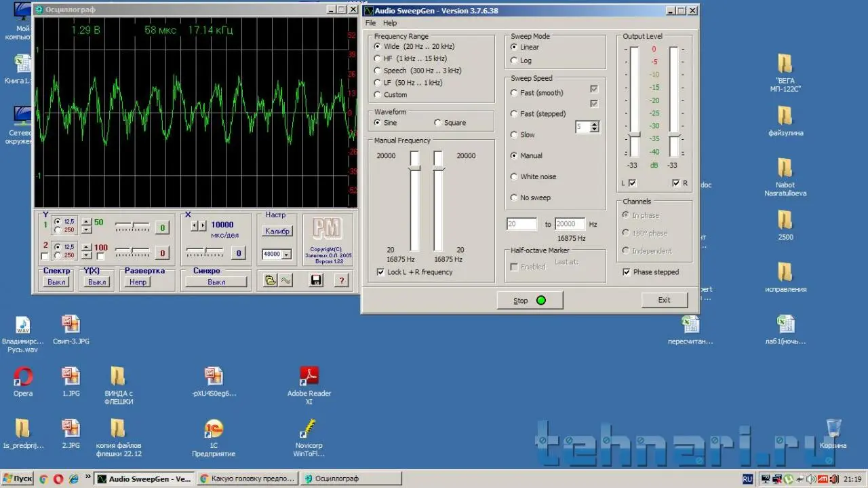
Task: Open the Help menu in Audio SweepGen
Action: click(390, 23)
